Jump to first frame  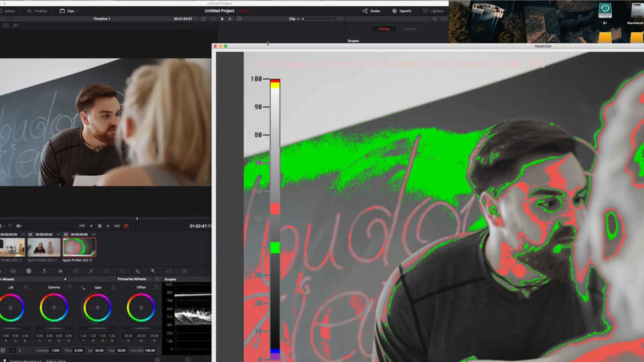[x=82, y=226]
